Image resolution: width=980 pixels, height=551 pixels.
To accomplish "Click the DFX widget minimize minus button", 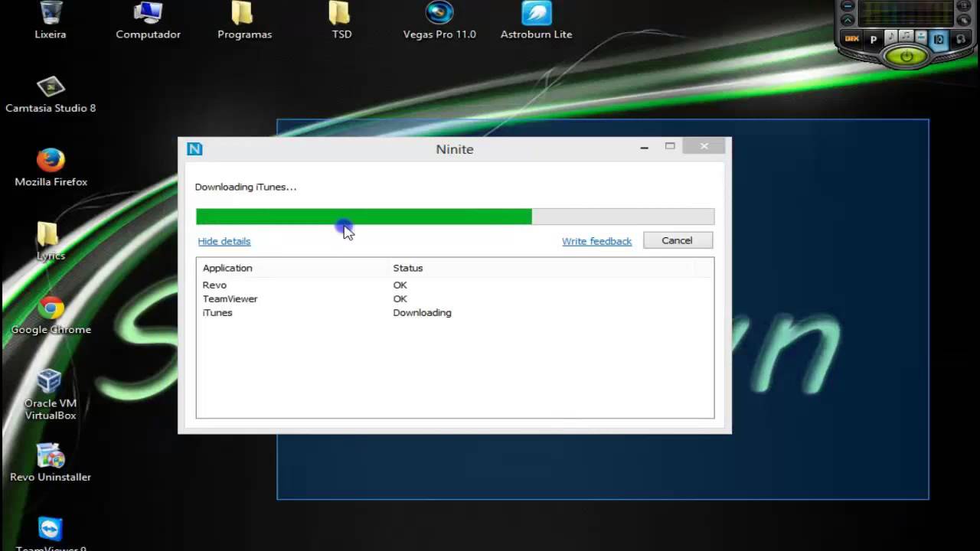I will click(848, 5).
